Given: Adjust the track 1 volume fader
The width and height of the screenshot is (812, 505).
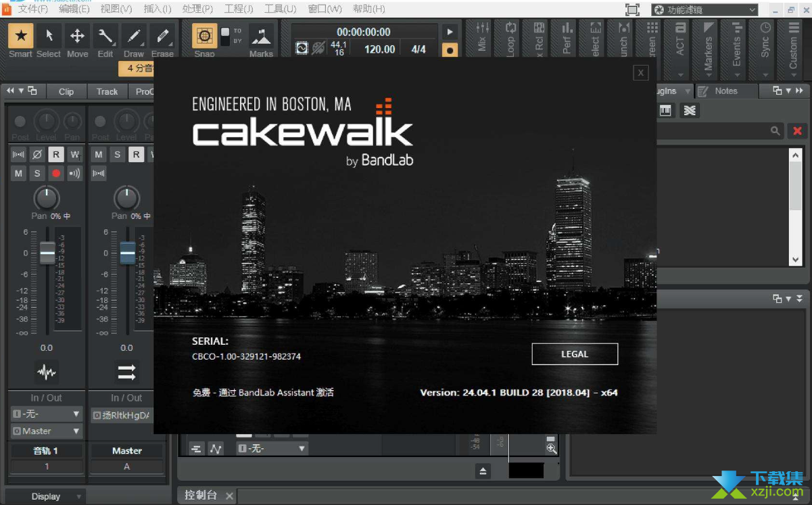Looking at the screenshot, I should 47,253.
